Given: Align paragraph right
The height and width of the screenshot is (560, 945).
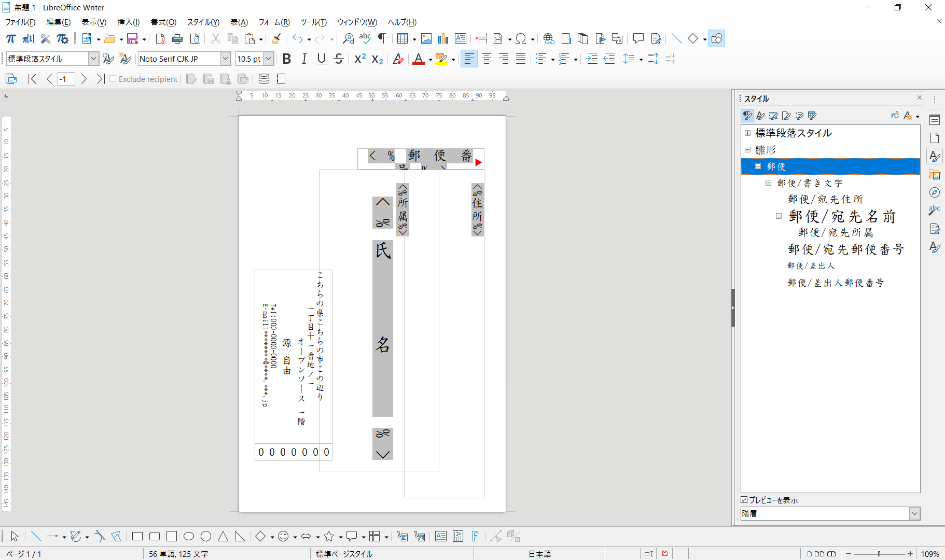Looking at the screenshot, I should (x=504, y=59).
